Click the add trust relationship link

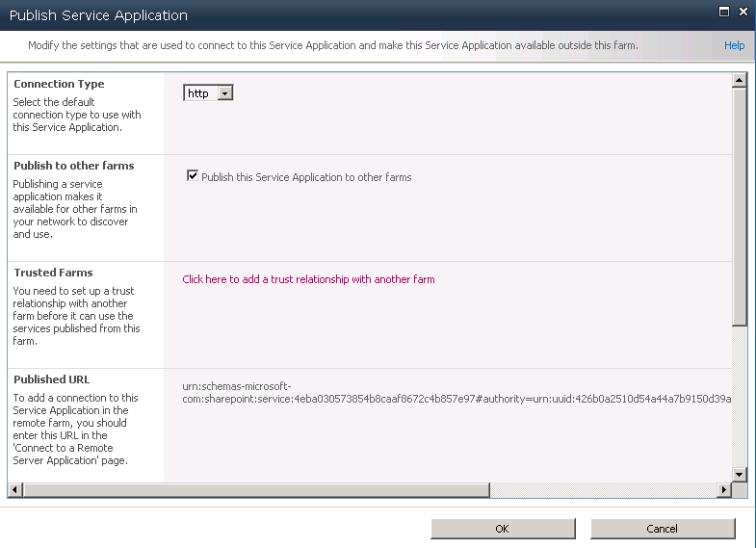pos(308,279)
